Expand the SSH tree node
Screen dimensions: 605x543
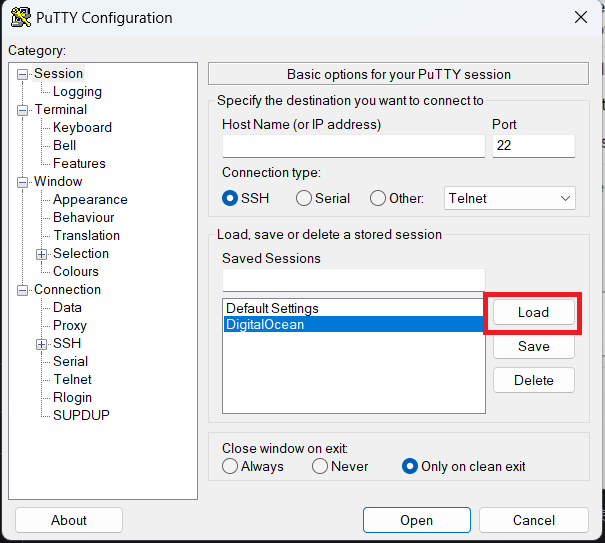[42, 344]
